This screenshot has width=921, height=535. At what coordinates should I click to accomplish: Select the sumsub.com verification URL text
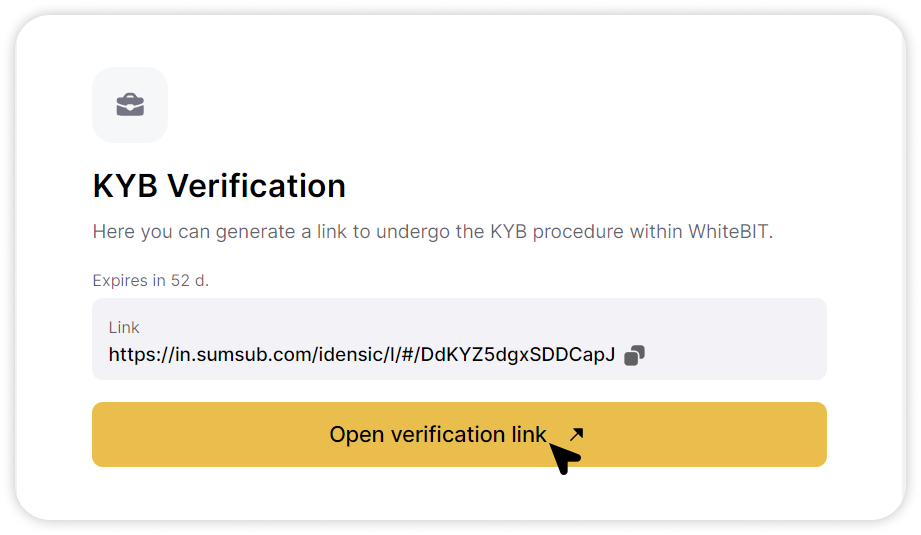click(x=361, y=355)
